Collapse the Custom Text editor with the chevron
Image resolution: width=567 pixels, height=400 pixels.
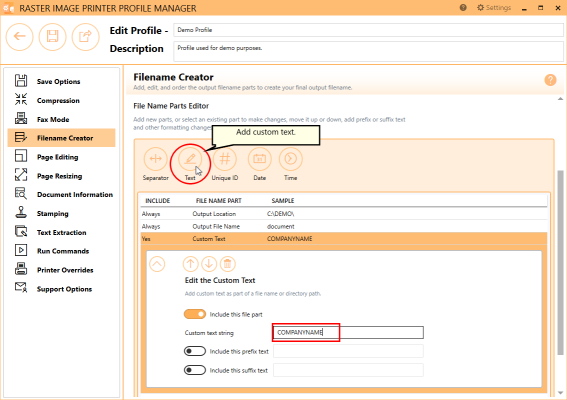tap(157, 264)
